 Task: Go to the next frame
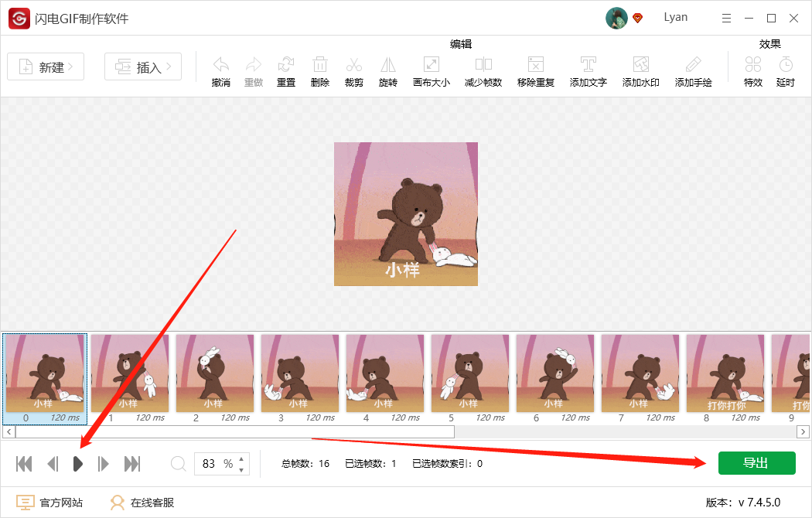tap(103, 464)
